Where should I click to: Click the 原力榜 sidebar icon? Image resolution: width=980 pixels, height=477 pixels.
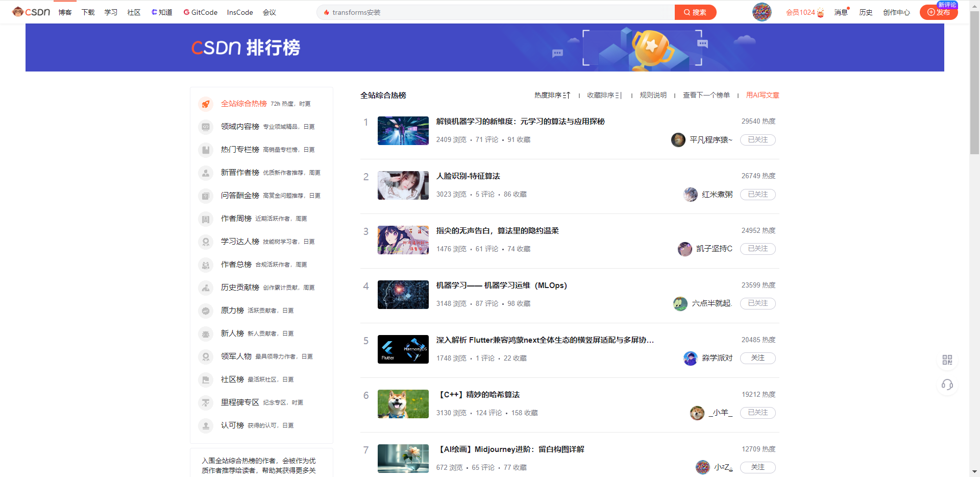point(206,311)
